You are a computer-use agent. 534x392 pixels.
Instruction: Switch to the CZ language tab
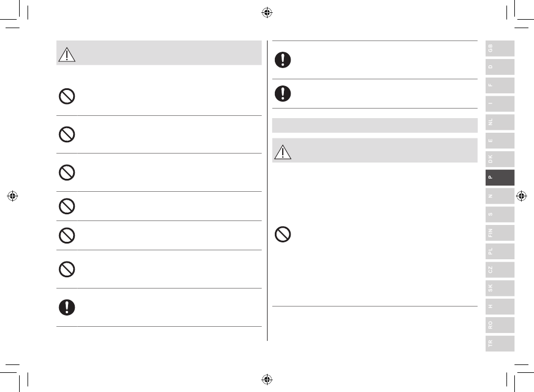500,270
